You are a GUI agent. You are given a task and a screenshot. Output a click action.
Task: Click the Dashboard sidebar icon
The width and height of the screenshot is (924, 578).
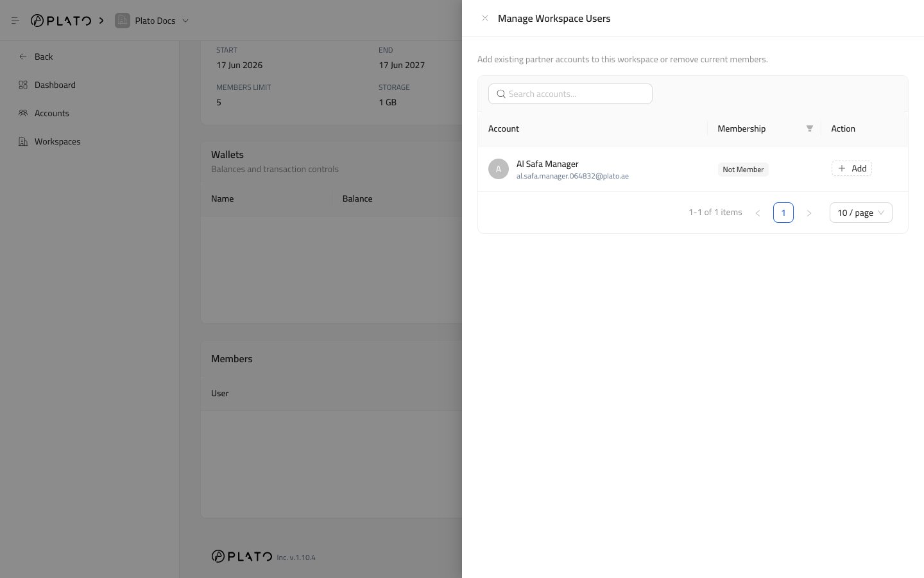pos(23,85)
